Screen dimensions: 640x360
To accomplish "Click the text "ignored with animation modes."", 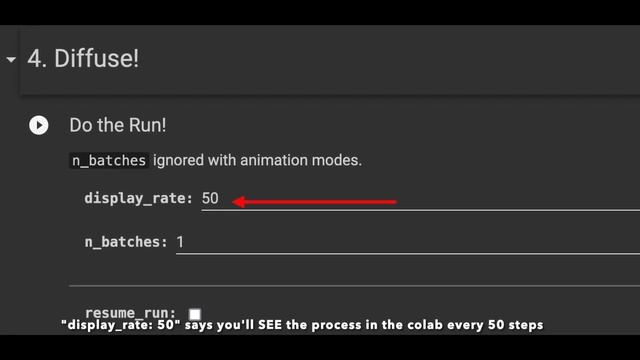I will (x=258, y=160).
